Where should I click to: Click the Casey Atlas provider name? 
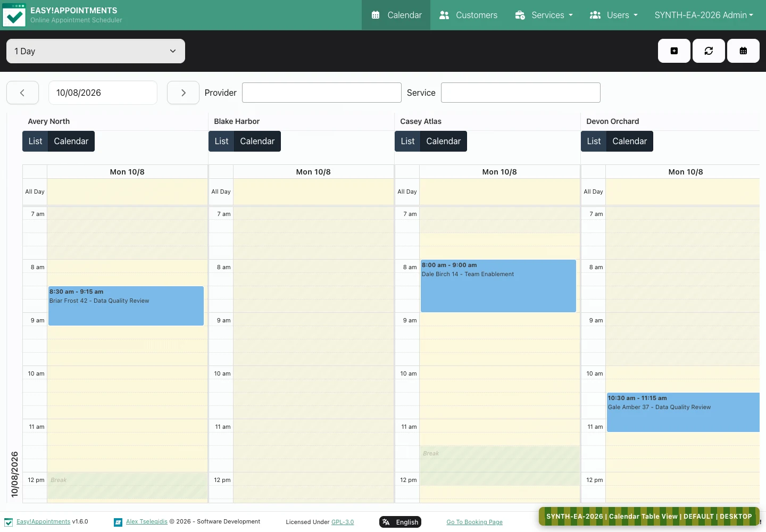click(421, 121)
